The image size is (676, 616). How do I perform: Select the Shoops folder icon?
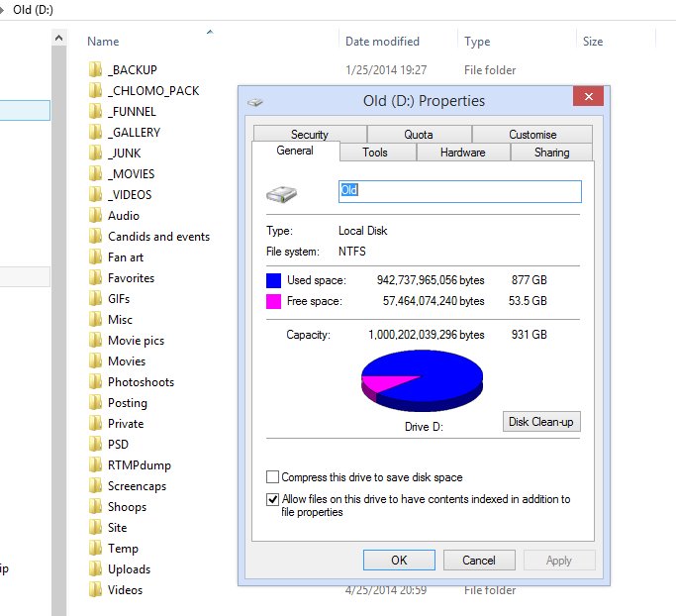click(x=95, y=506)
